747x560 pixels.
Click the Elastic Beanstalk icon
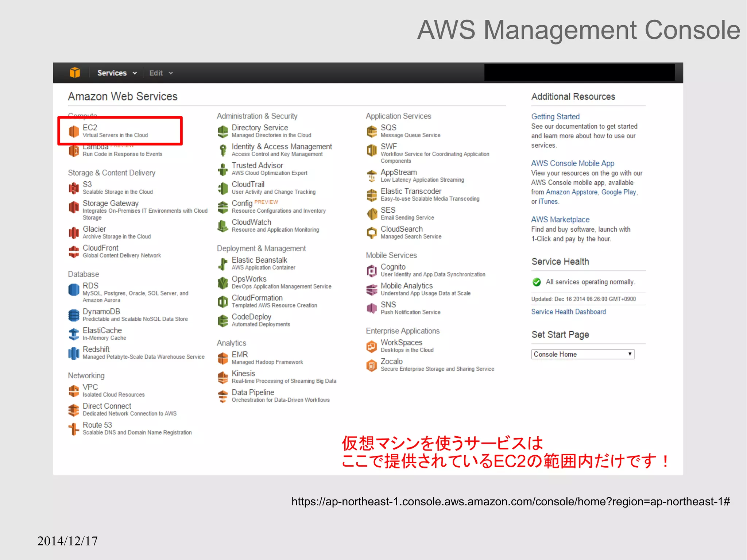pyautogui.click(x=223, y=264)
